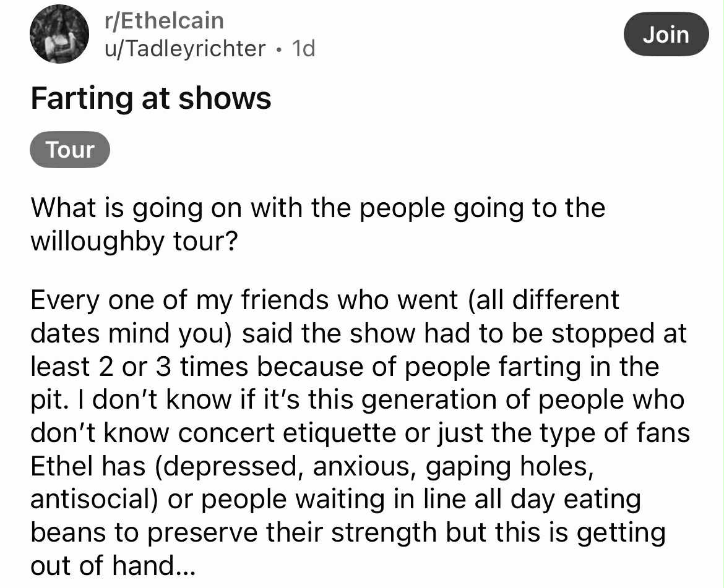
Task: Filter posts by the Tour flair
Action: click(x=70, y=150)
